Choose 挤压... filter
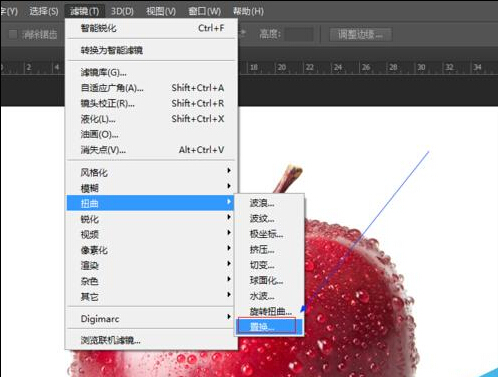Screen dimensions: 498x377 coord(269,250)
